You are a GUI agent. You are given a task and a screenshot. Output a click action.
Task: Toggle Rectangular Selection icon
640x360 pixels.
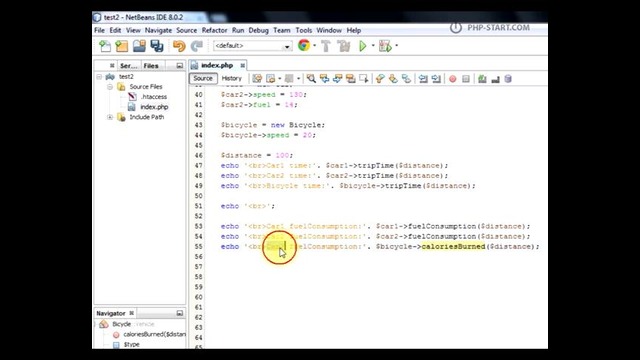tap(363, 79)
